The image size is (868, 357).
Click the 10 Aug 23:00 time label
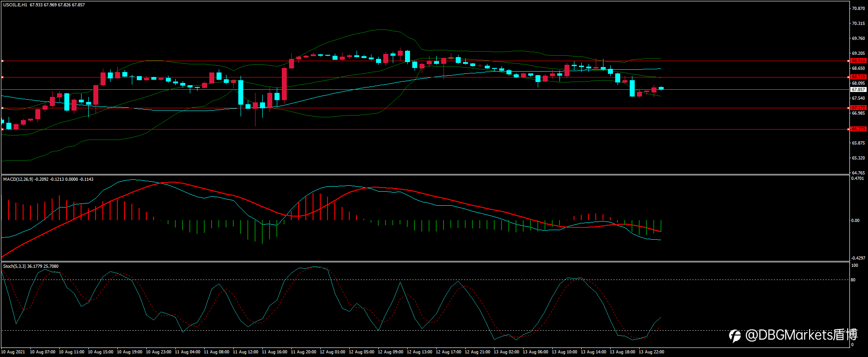point(159,352)
